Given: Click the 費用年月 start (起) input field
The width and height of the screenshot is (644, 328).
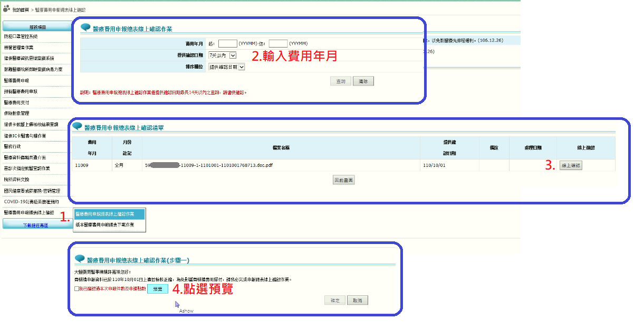Looking at the screenshot, I should coord(228,43).
